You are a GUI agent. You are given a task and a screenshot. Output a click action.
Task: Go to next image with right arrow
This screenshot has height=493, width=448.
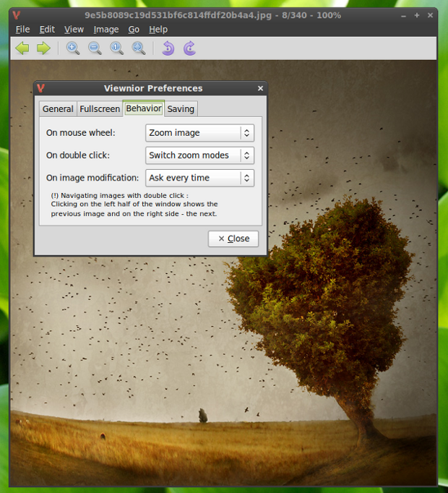[x=43, y=48]
